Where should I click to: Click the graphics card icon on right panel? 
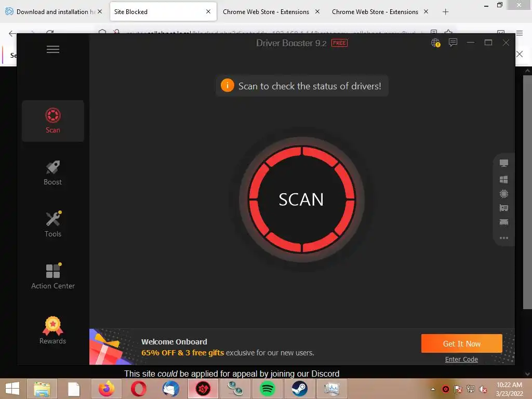[504, 208]
